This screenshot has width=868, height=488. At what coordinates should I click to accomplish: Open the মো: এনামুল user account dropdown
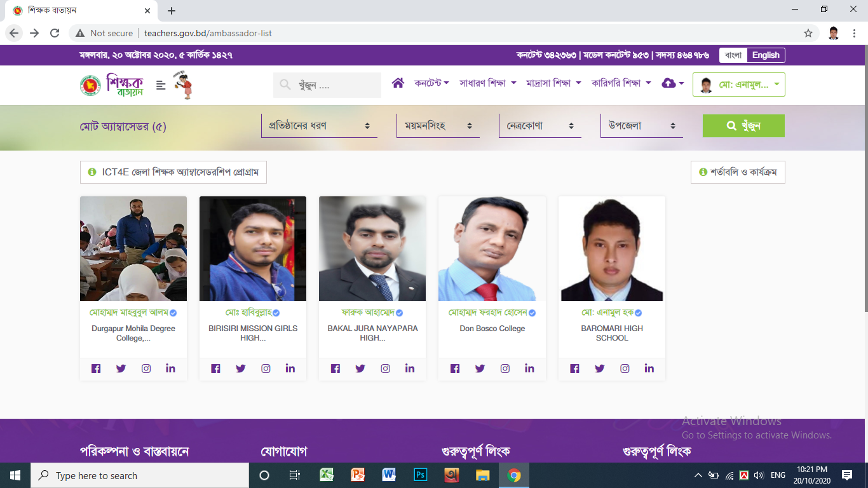pos(739,85)
